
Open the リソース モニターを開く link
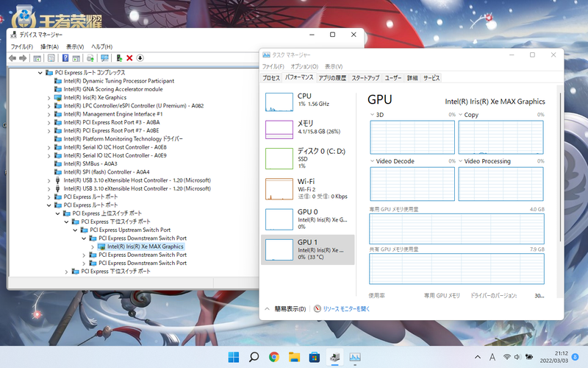pyautogui.click(x=346, y=308)
